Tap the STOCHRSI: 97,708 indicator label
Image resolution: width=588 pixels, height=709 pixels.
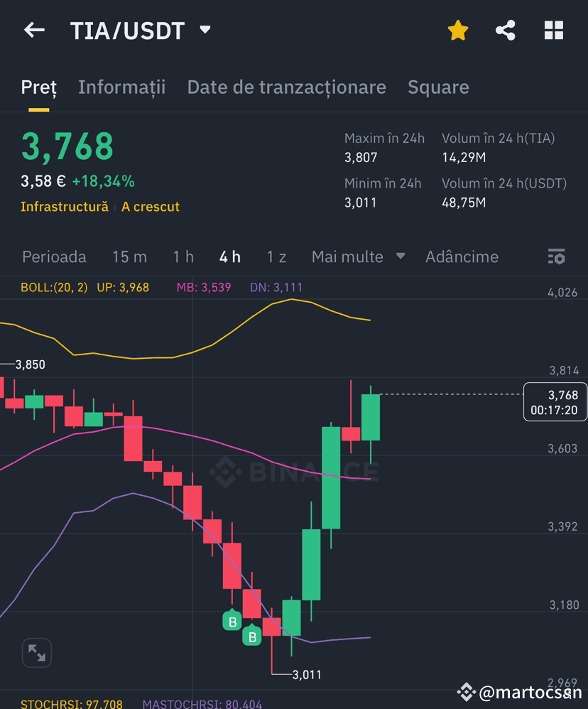[x=72, y=703]
